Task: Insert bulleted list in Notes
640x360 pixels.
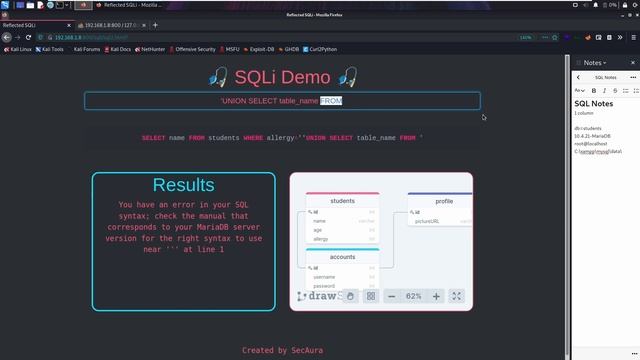Action: [x=626, y=91]
